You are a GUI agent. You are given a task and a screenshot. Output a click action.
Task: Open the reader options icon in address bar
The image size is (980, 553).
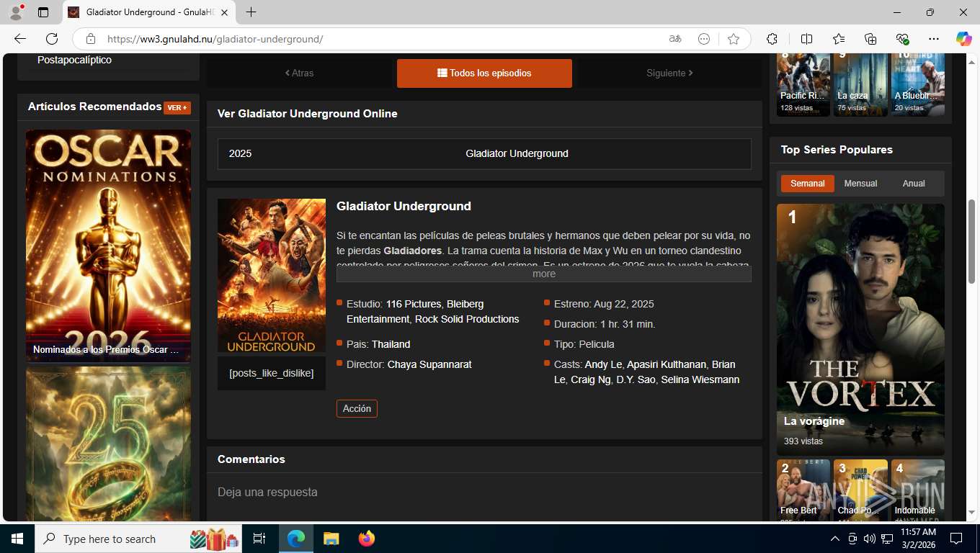[704, 39]
